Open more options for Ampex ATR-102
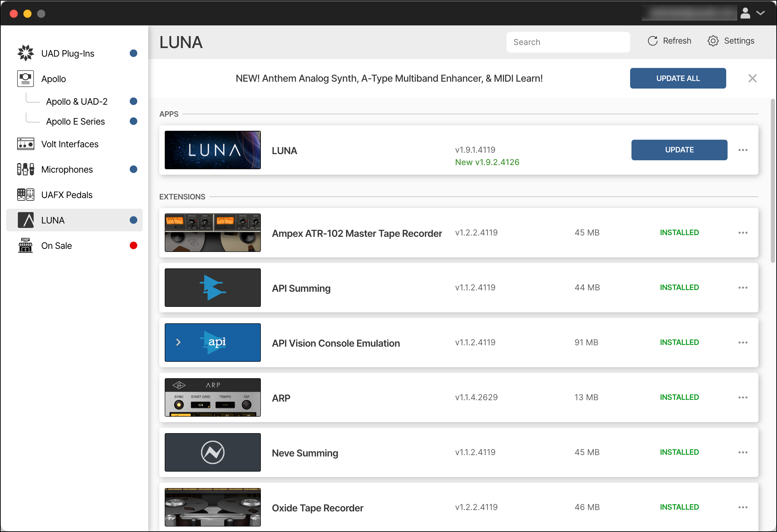This screenshot has height=532, width=777. click(x=743, y=233)
